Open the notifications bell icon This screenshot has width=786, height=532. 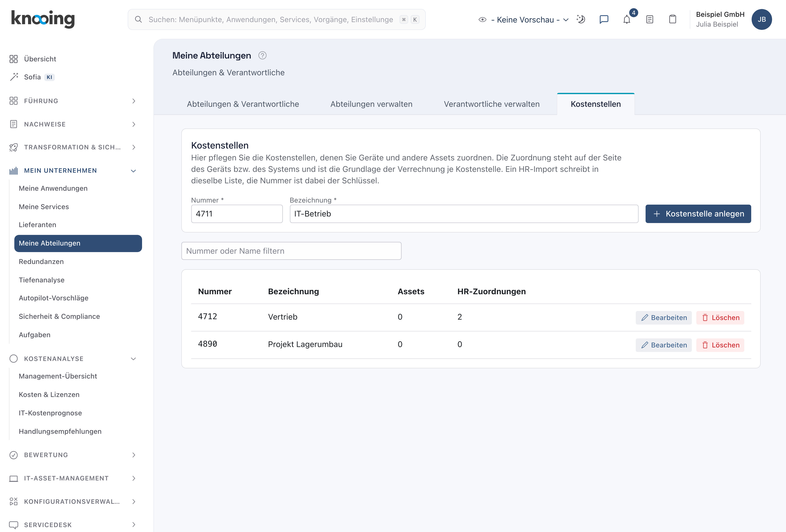point(627,20)
